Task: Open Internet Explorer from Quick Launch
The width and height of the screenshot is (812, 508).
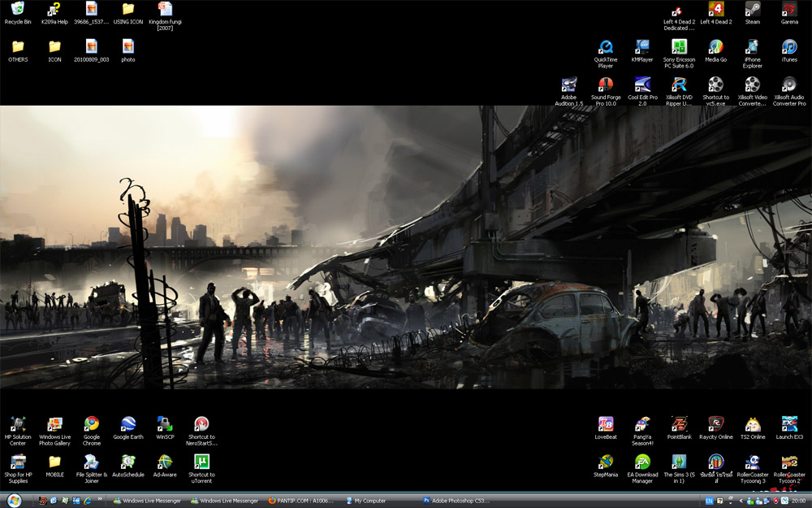Action: tap(88, 501)
